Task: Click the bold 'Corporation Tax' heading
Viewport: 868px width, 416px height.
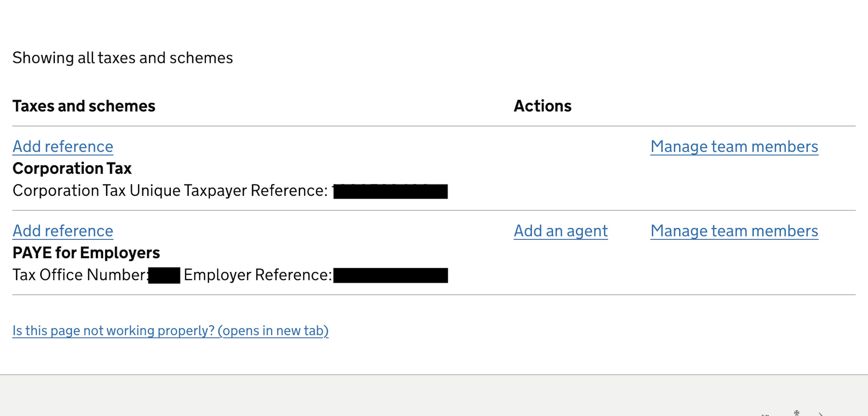Action: pyautogui.click(x=72, y=168)
